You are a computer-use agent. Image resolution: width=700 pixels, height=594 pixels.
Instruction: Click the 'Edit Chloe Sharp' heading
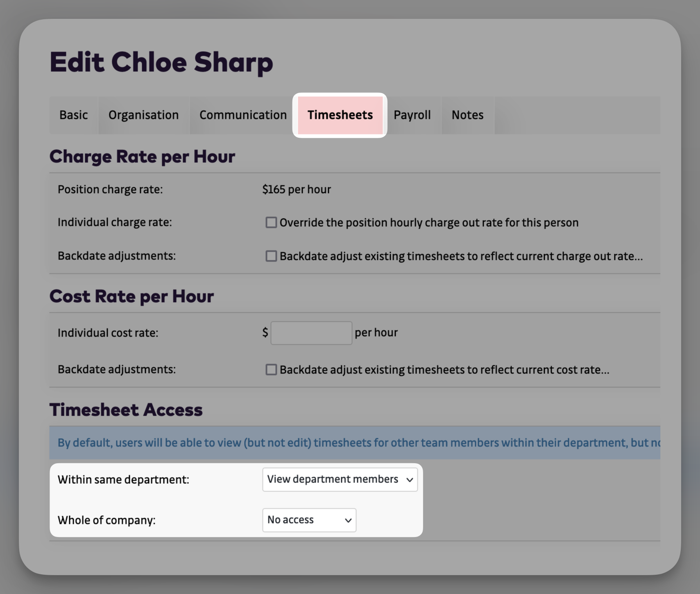pyautogui.click(x=161, y=62)
